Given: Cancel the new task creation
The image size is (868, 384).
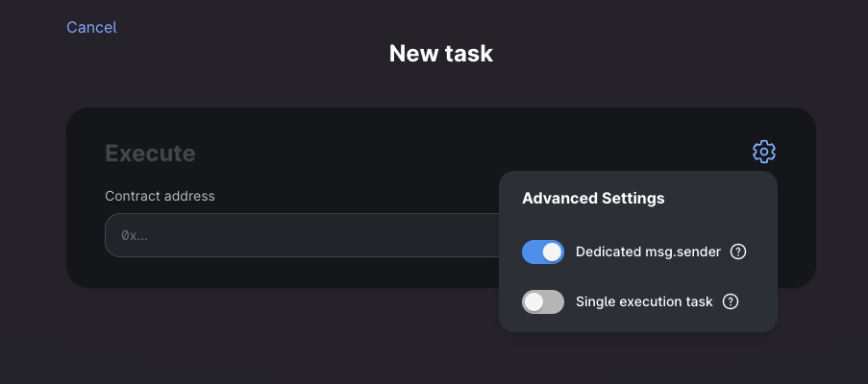Looking at the screenshot, I should coord(91,27).
